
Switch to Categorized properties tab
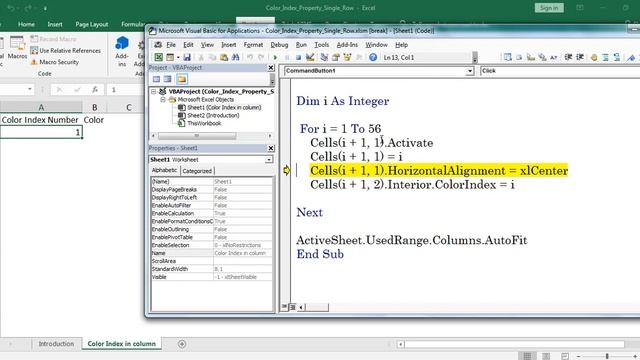pyautogui.click(x=197, y=171)
